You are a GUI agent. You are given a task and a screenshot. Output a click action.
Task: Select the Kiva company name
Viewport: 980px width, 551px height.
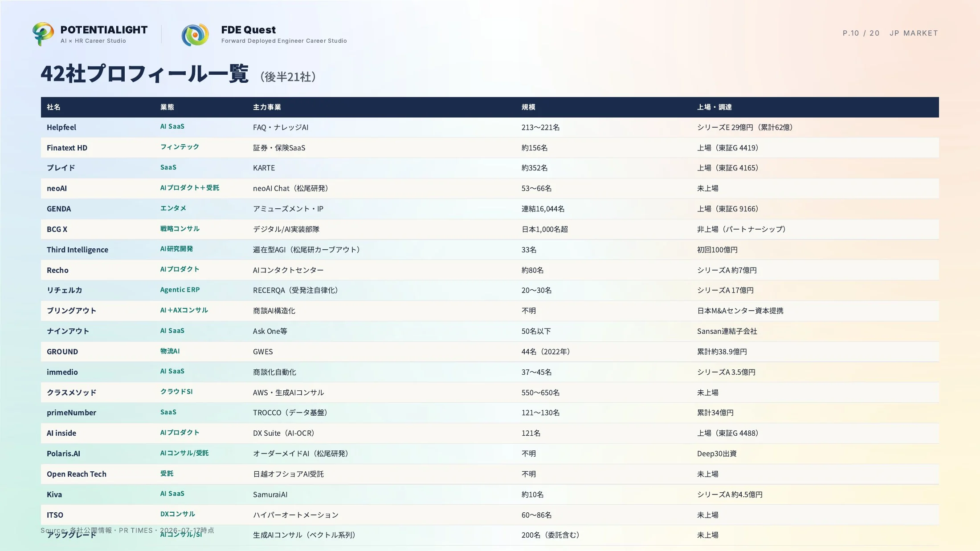54,494
